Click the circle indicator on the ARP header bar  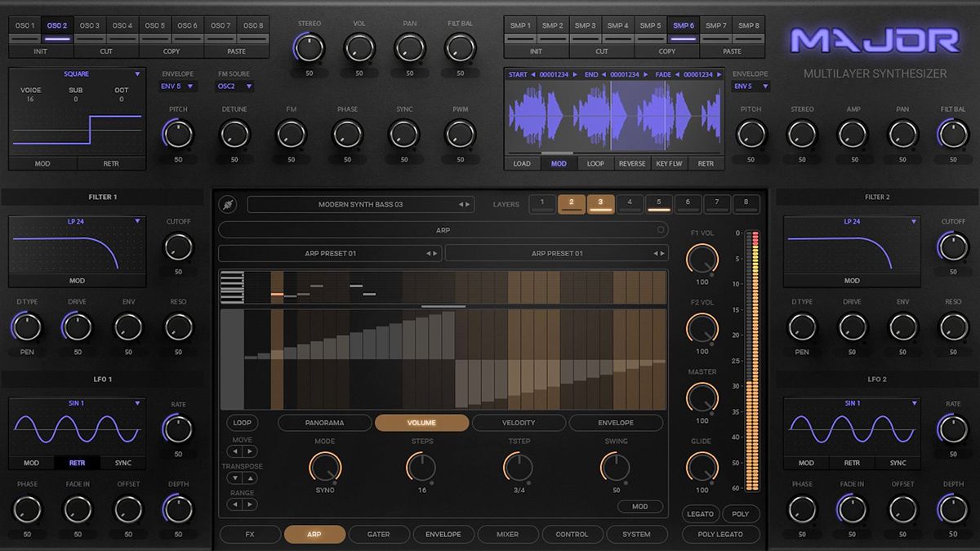click(661, 229)
